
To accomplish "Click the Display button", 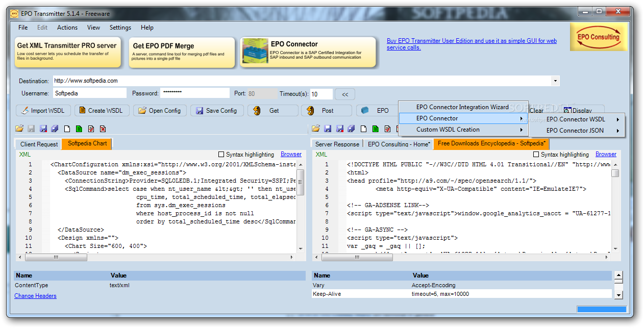I will point(578,110).
